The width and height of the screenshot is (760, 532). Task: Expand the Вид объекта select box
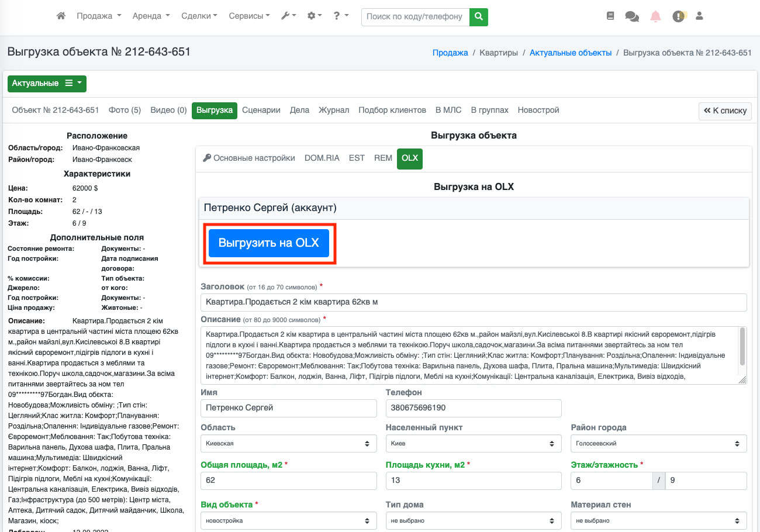(x=288, y=520)
